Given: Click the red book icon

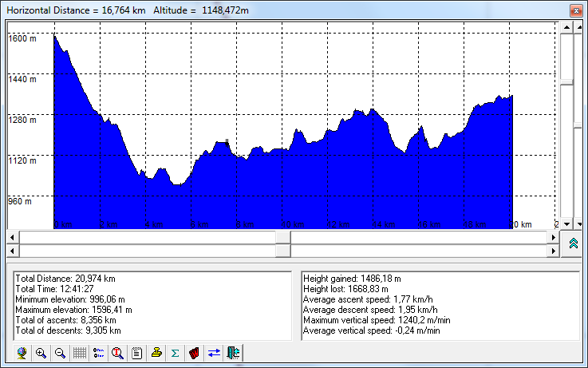Looking at the screenshot, I should [194, 353].
